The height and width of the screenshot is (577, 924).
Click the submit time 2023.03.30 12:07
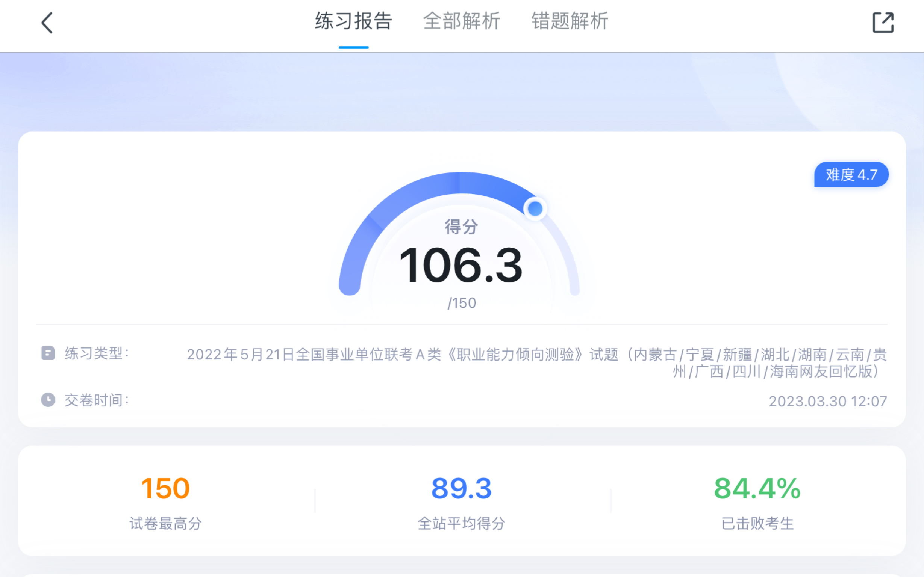(x=828, y=401)
